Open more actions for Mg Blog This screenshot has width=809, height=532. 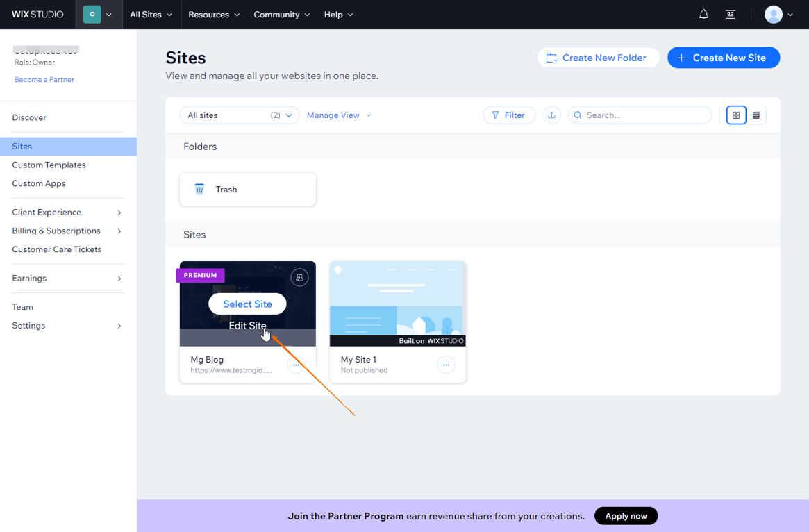[x=296, y=364]
